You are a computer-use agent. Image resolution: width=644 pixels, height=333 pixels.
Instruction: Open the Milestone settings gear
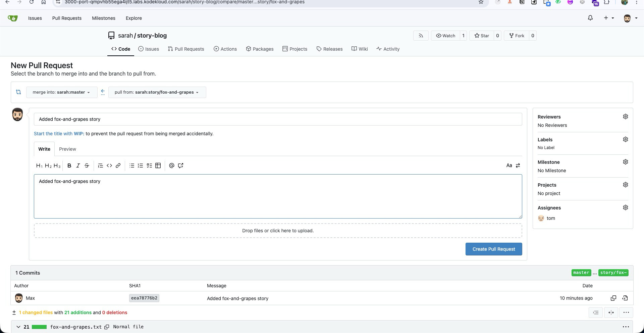pyautogui.click(x=626, y=162)
